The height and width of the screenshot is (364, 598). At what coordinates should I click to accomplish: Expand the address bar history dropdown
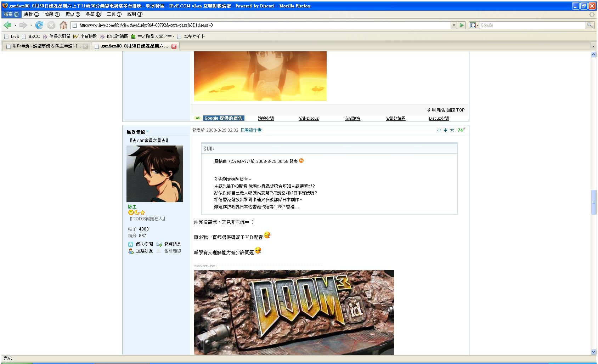(454, 25)
